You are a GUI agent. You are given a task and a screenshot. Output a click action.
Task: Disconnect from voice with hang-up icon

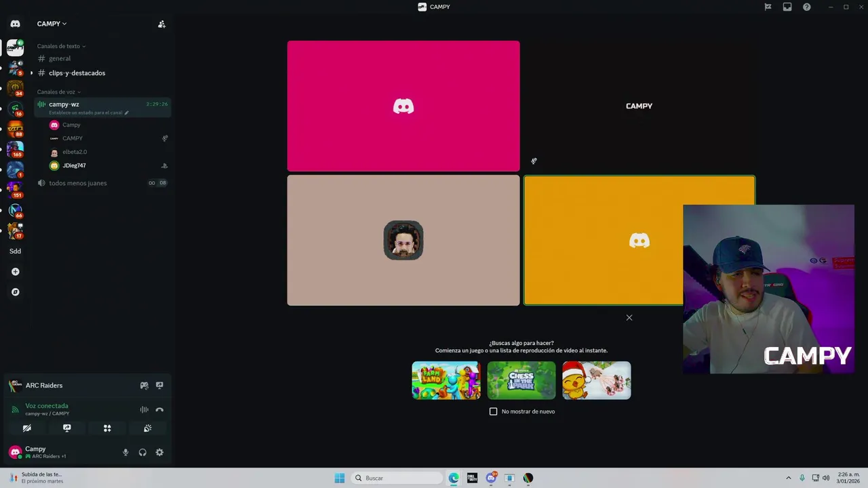(159, 409)
